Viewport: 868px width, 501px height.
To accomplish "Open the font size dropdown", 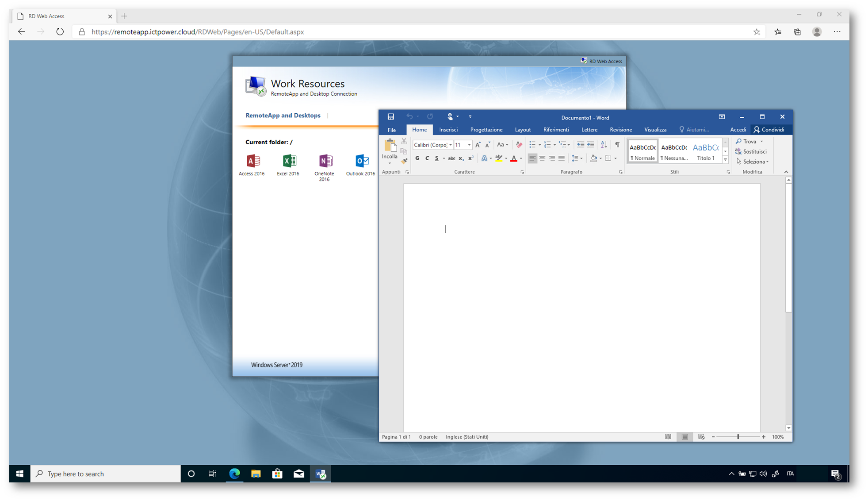I will (x=469, y=145).
